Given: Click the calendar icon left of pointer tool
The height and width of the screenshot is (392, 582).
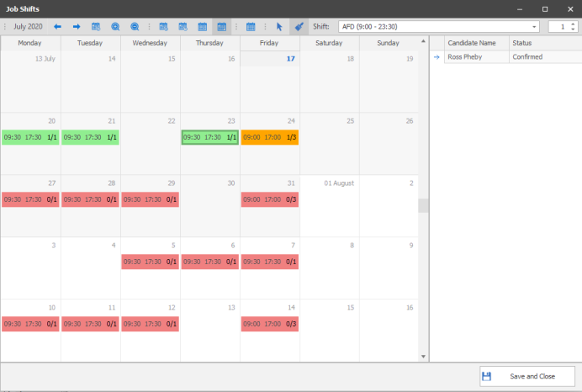Looking at the screenshot, I should point(251,27).
